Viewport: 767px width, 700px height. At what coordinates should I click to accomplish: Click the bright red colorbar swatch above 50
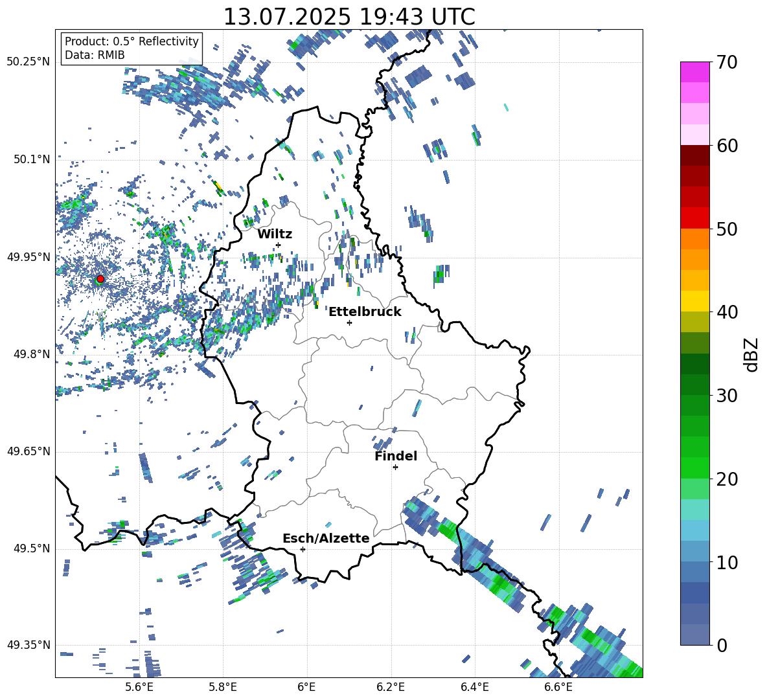[695, 218]
